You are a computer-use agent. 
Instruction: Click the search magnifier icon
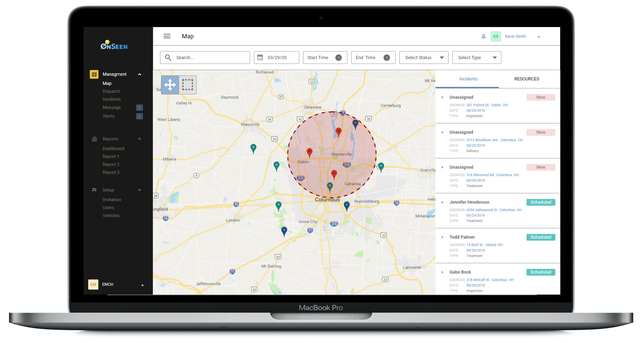point(168,58)
